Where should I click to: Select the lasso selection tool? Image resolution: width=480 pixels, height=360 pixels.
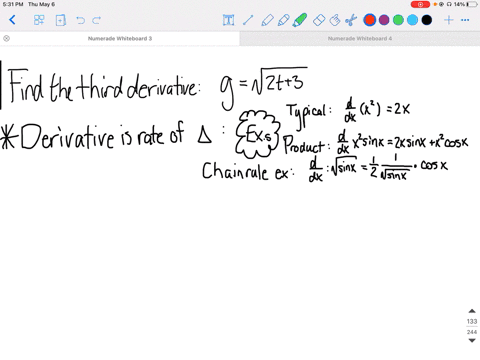point(335,20)
